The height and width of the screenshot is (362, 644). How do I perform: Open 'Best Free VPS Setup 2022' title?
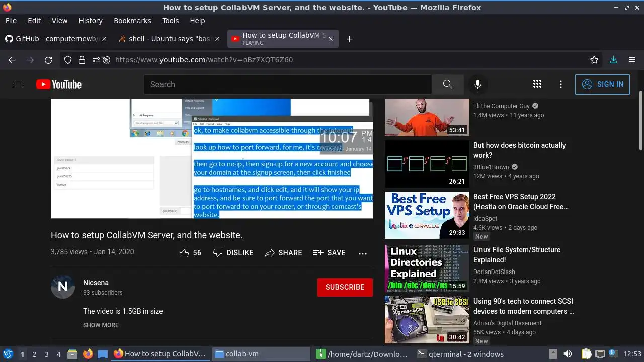pos(521,202)
